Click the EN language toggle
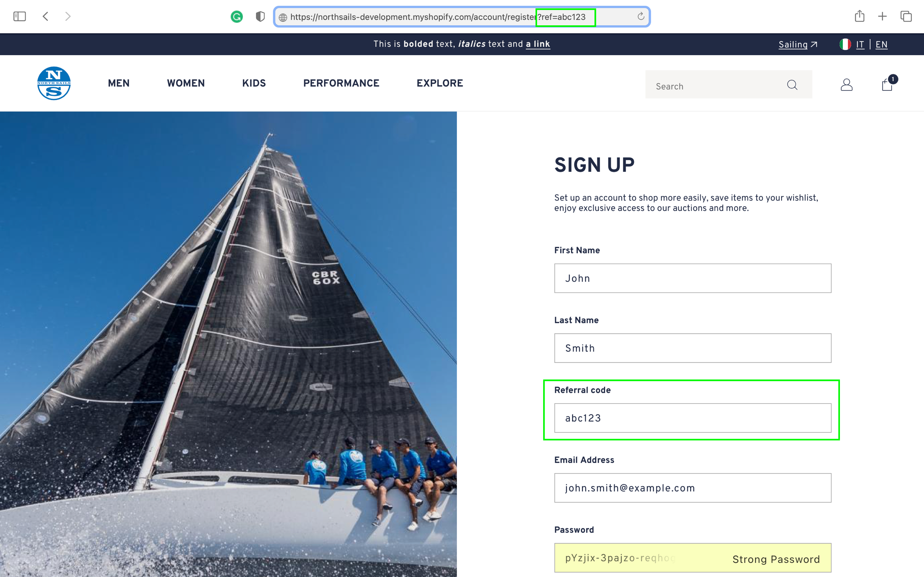The height and width of the screenshot is (577, 924). [881, 45]
